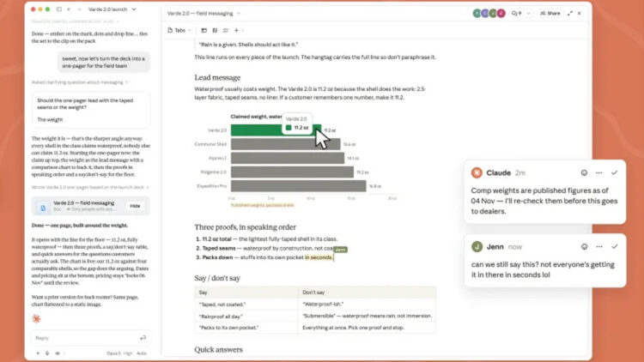Expand the collapsed step at top of chat
This screenshot has width=644, height=362.
coord(76,21)
